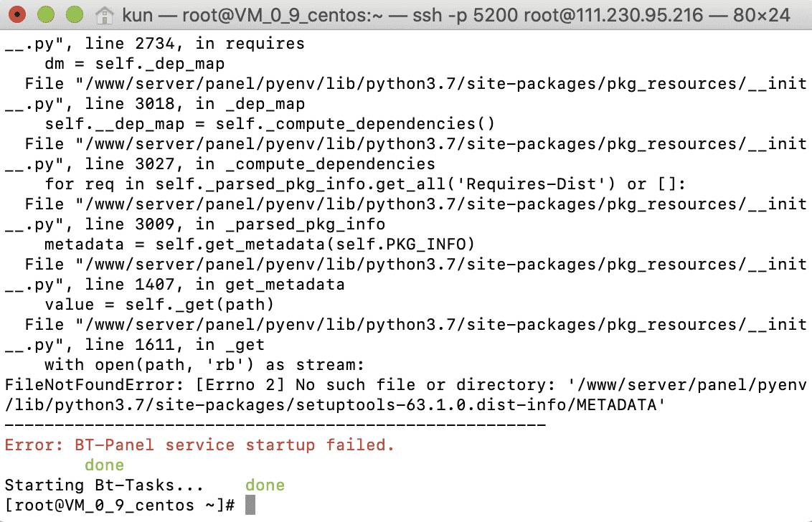Click the 'FileNotFoundError: [Errno 2]' text
This screenshot has height=522, width=812.
(x=145, y=385)
